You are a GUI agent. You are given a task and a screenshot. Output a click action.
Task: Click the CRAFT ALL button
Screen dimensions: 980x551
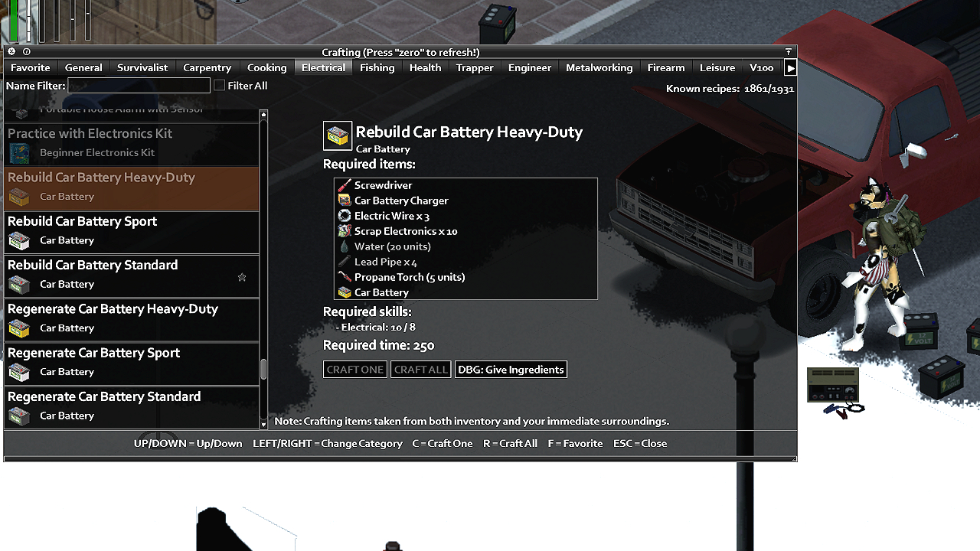(x=421, y=370)
